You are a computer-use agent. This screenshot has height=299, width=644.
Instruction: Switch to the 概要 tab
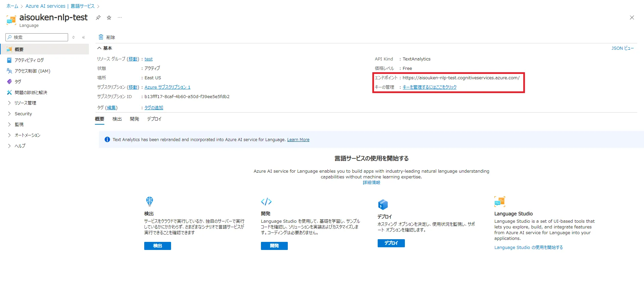click(100, 119)
